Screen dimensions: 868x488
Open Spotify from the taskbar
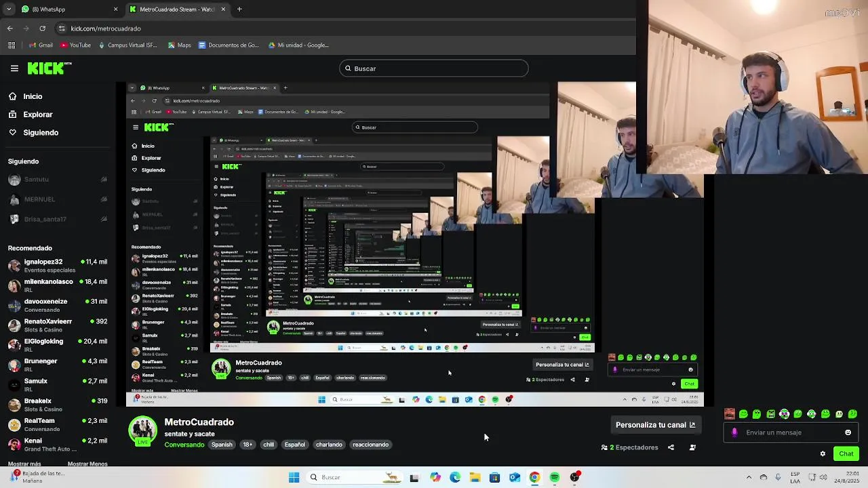point(555,477)
